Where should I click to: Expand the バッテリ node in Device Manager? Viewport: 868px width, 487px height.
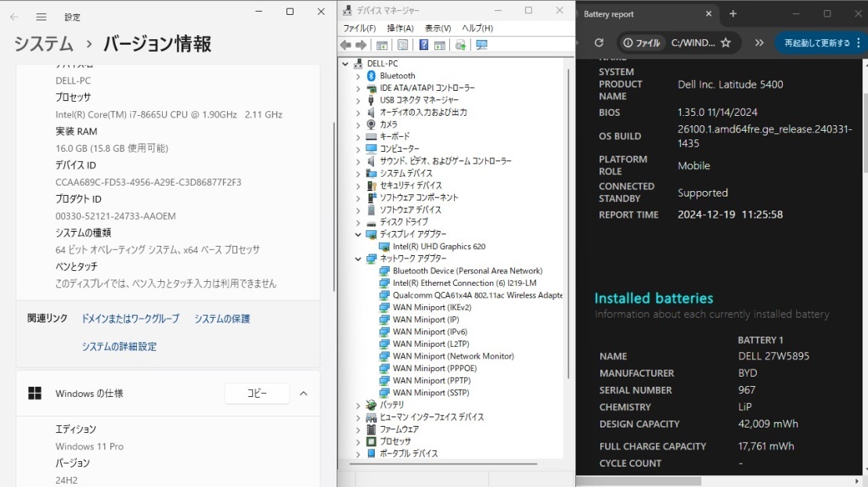(x=358, y=405)
